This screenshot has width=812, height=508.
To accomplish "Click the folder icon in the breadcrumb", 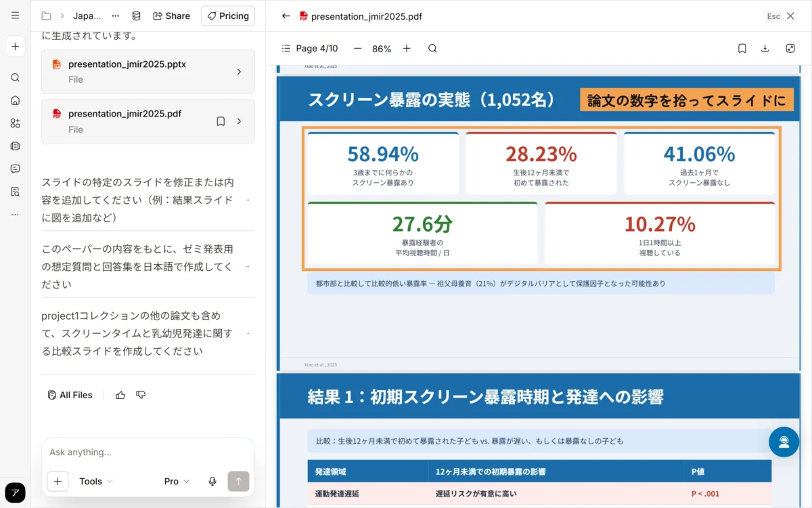I will (x=46, y=16).
